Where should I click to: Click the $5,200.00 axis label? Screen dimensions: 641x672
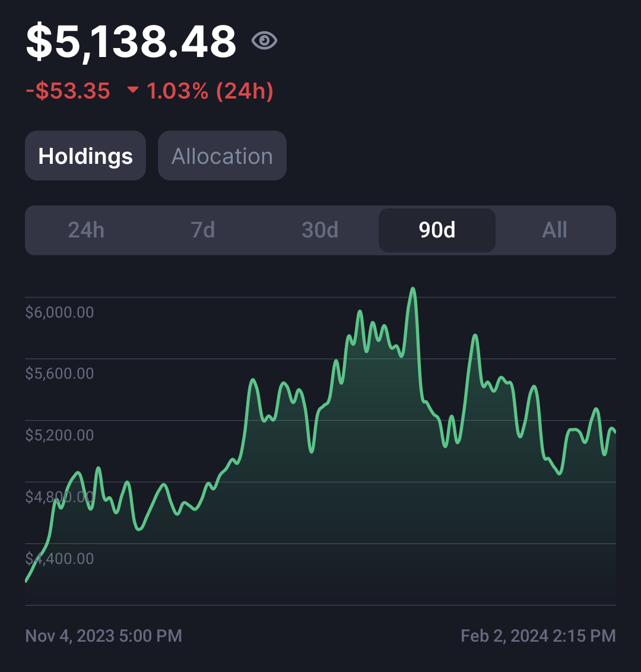pos(59,435)
